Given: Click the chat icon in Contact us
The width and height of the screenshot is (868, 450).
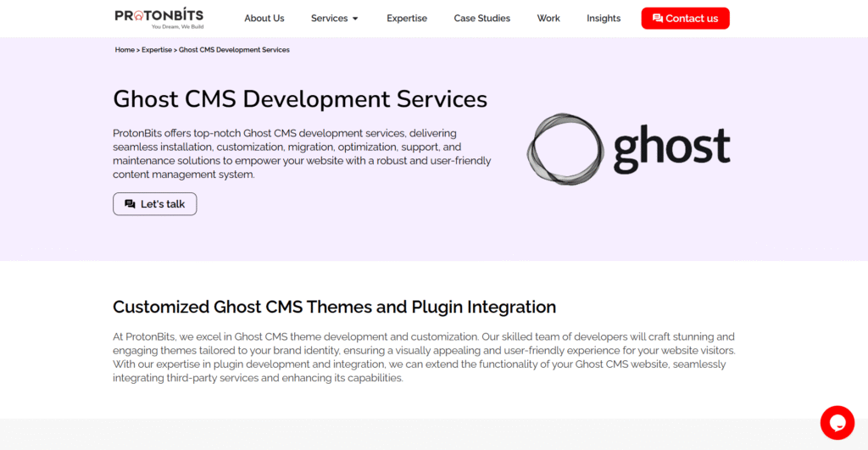Looking at the screenshot, I should pos(658,19).
